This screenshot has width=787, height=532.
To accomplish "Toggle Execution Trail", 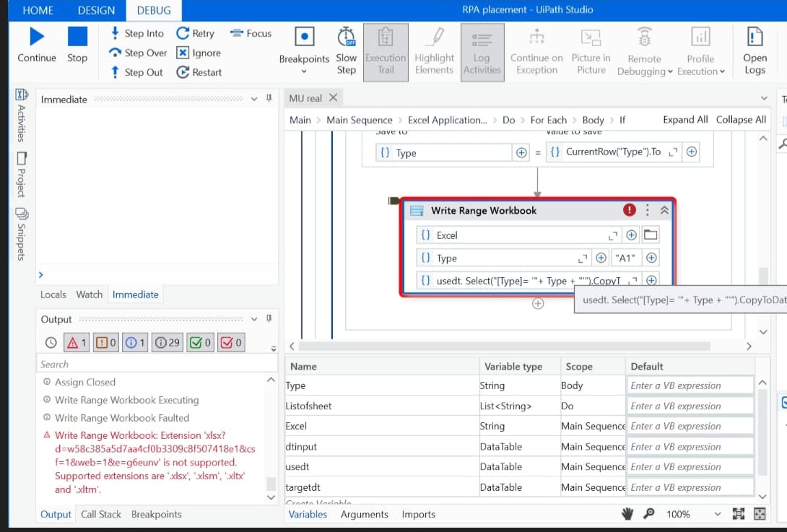I will [x=386, y=51].
